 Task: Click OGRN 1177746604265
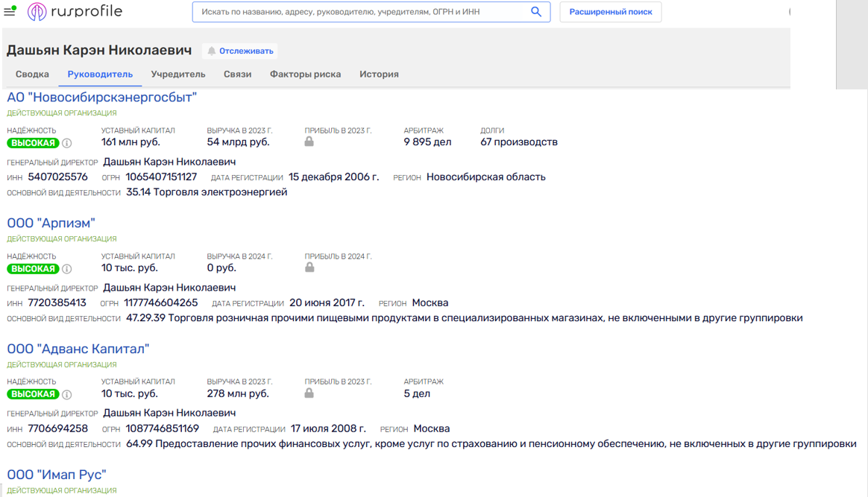coord(160,303)
